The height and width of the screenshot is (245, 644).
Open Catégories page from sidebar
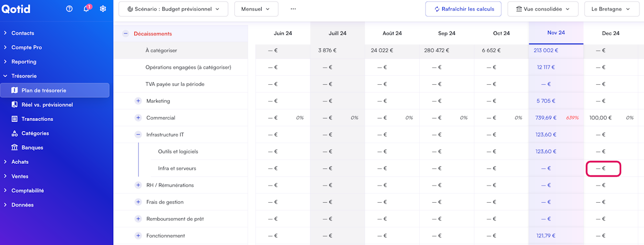click(x=35, y=134)
